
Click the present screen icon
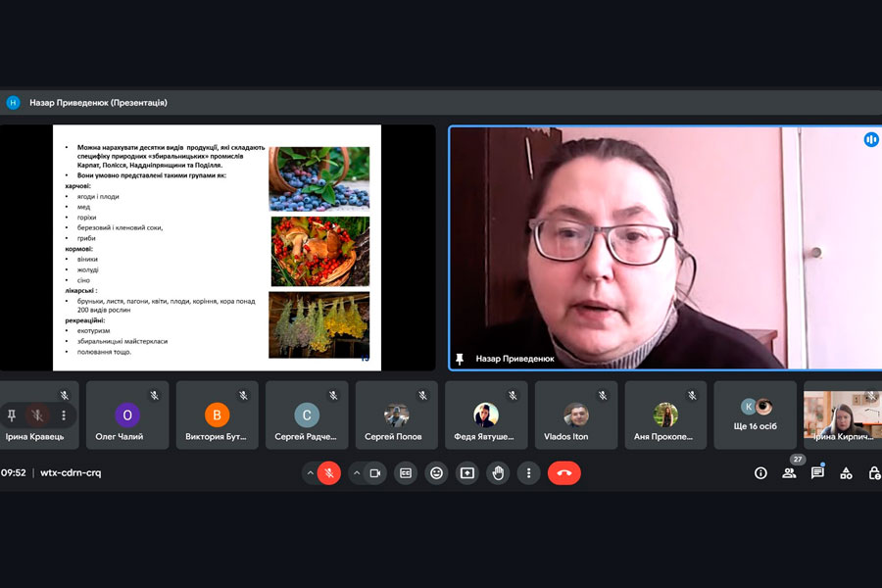coord(467,473)
